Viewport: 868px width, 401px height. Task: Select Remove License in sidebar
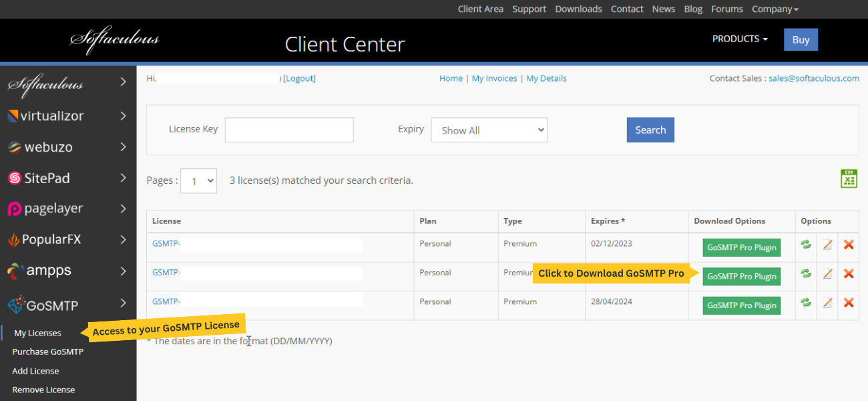[x=43, y=390]
